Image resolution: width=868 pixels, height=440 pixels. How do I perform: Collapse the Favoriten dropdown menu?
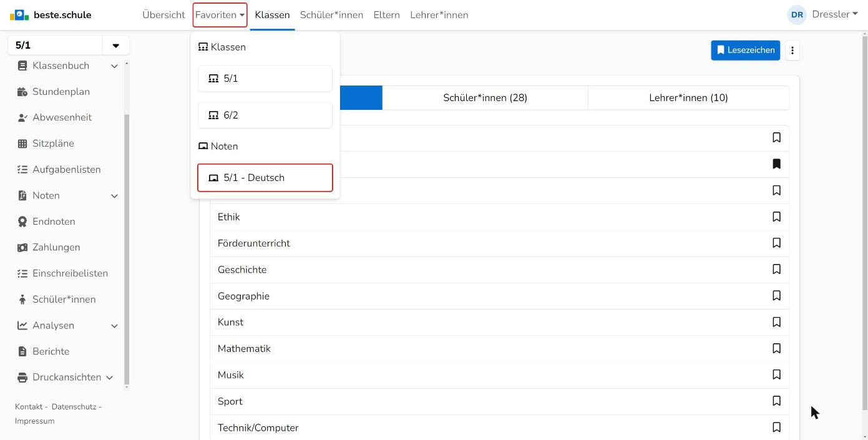[220, 15]
